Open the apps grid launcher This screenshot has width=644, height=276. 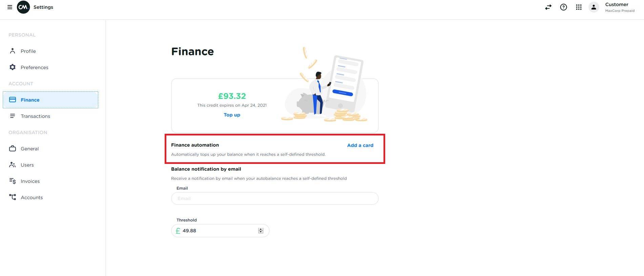click(579, 7)
